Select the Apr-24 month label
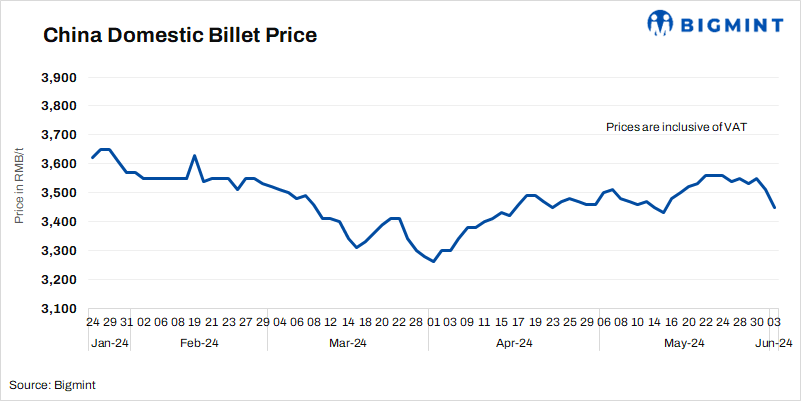 (x=512, y=343)
